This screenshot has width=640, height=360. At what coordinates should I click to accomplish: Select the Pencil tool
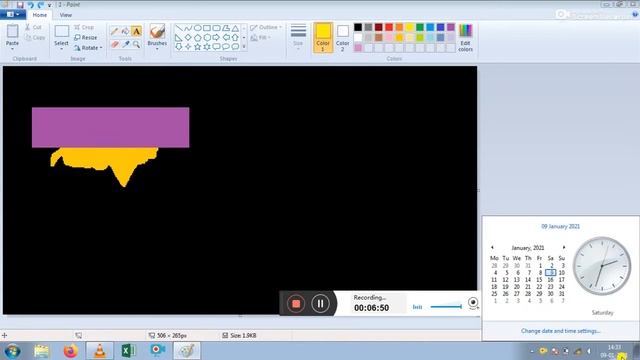point(115,31)
